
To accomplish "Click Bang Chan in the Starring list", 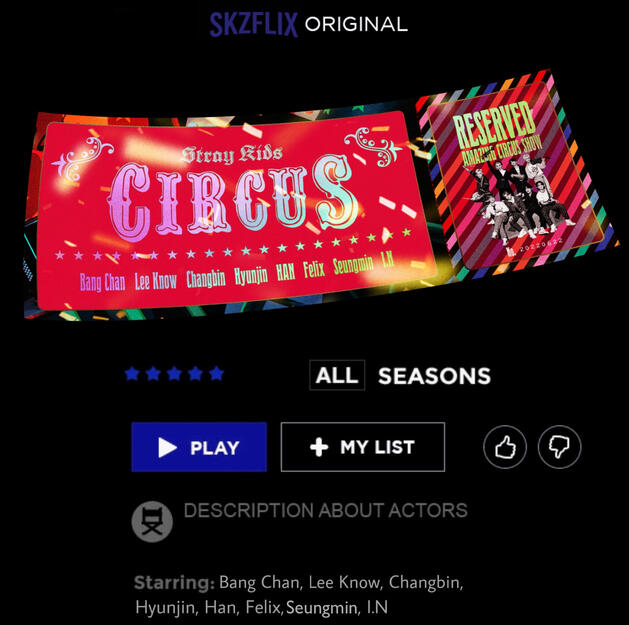I will (x=259, y=582).
